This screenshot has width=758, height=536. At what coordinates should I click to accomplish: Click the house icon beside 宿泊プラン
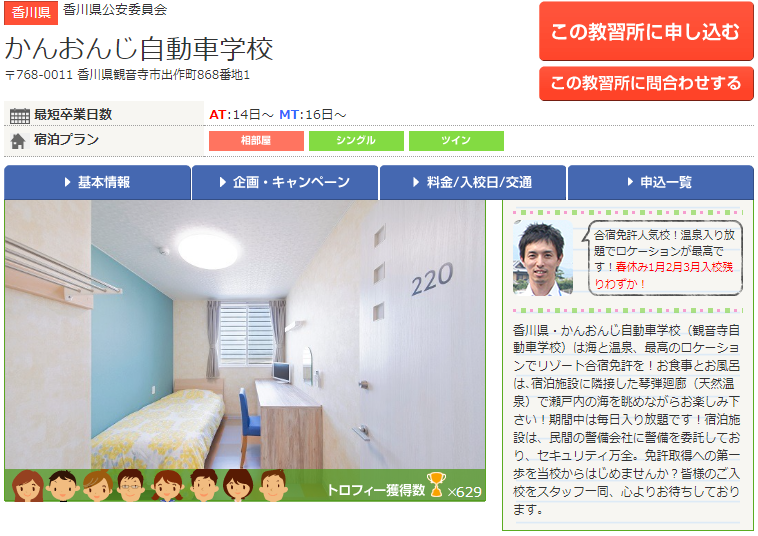click(18, 141)
